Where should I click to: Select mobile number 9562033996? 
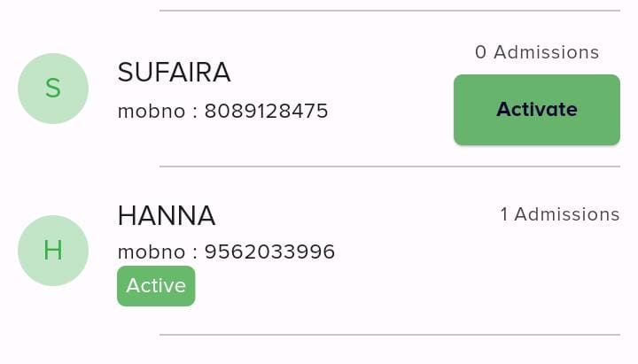click(270, 252)
